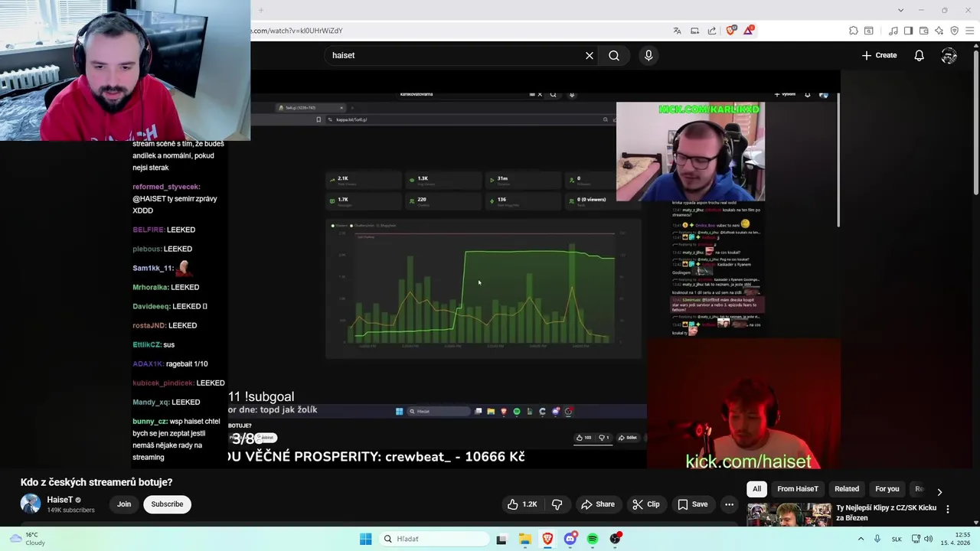Open the YouTube account avatar menu
Image resolution: width=980 pixels, height=551 pixels.
[949, 55]
